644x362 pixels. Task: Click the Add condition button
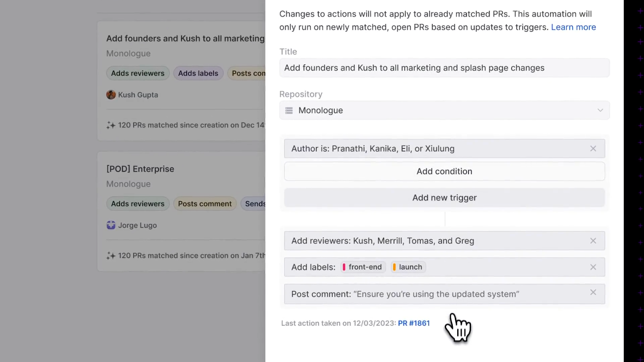pyautogui.click(x=444, y=171)
